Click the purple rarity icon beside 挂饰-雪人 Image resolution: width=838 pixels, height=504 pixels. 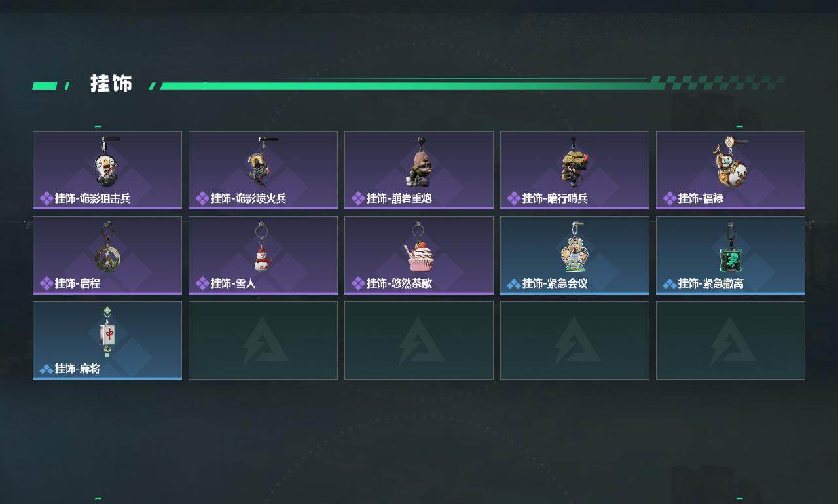coord(202,283)
